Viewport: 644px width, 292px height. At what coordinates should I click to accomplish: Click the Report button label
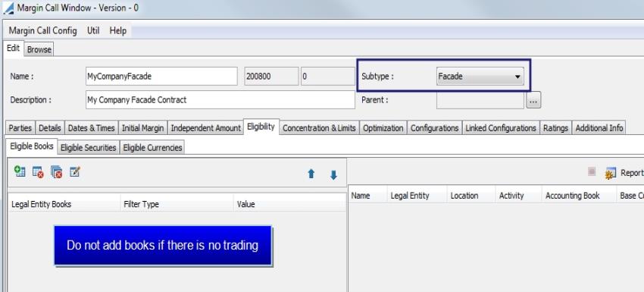click(632, 173)
